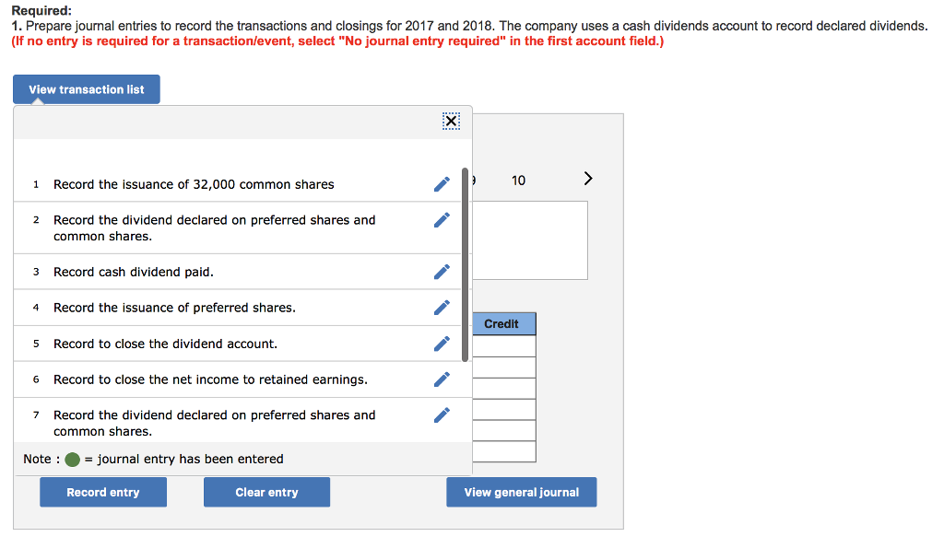The image size is (944, 560).
Task: Click the description text area above the Credit column
Action: coord(533,239)
